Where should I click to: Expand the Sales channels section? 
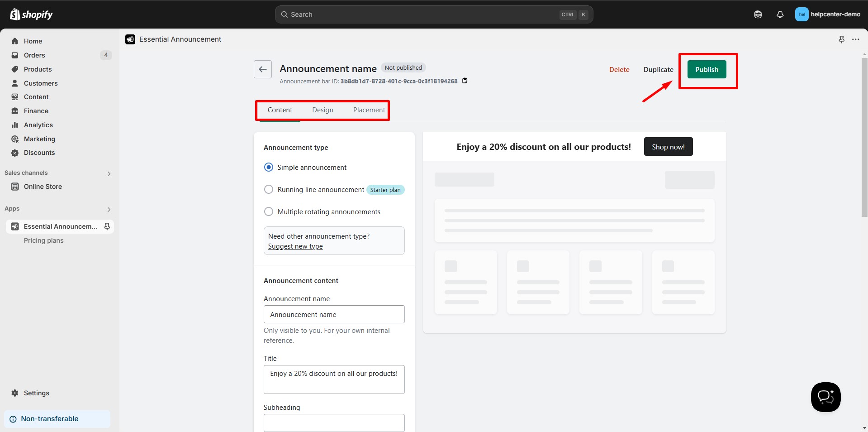(109, 173)
